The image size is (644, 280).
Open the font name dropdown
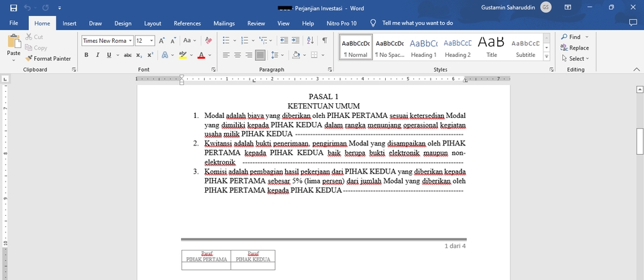tap(131, 41)
